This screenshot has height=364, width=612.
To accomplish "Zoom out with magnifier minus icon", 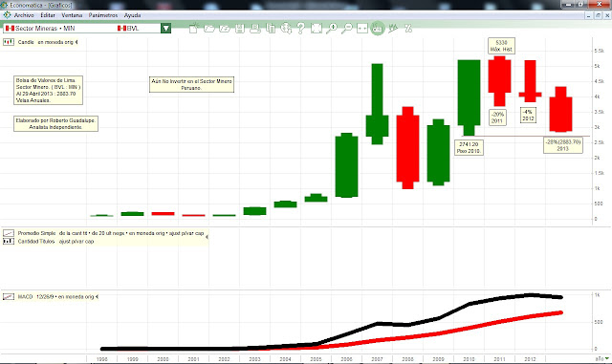I will tap(347, 28).
